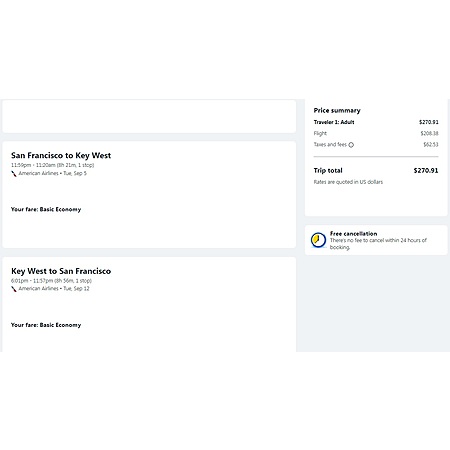Click the Price summary heading
Screen dimensions: 450x450
pos(337,110)
